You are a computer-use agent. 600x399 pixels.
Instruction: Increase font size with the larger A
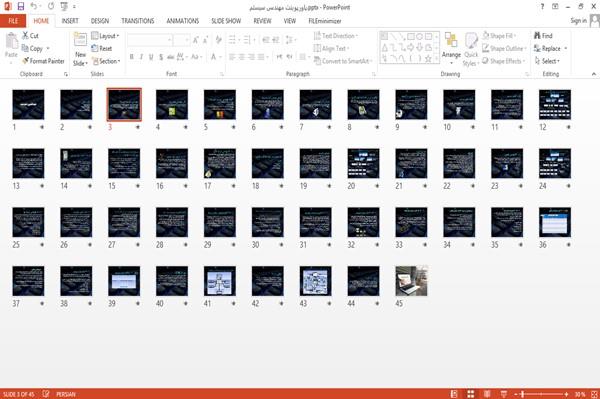(x=196, y=39)
